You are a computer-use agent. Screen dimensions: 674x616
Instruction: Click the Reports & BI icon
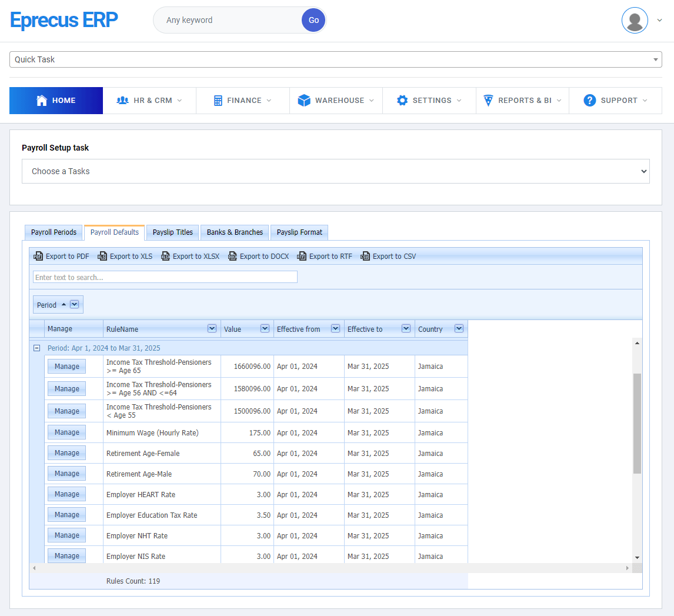click(x=488, y=100)
